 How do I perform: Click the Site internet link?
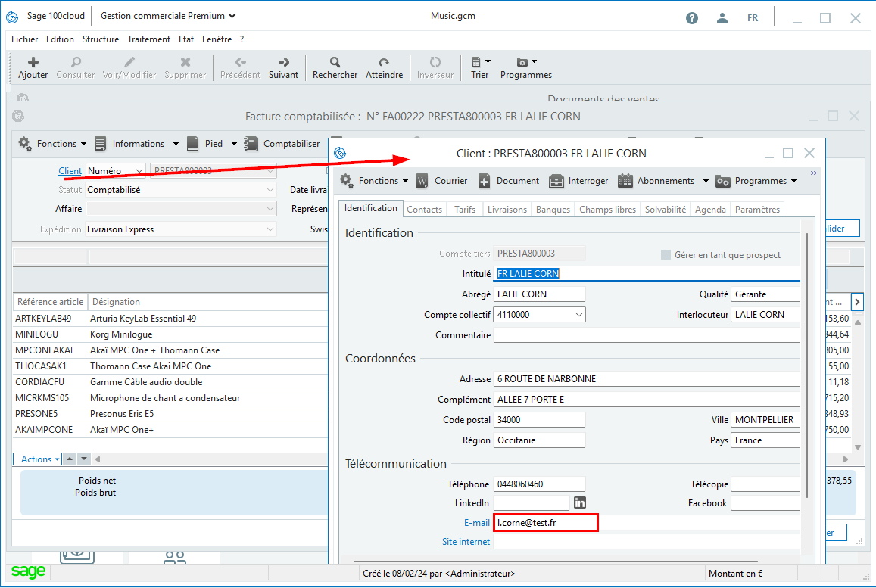coord(466,542)
